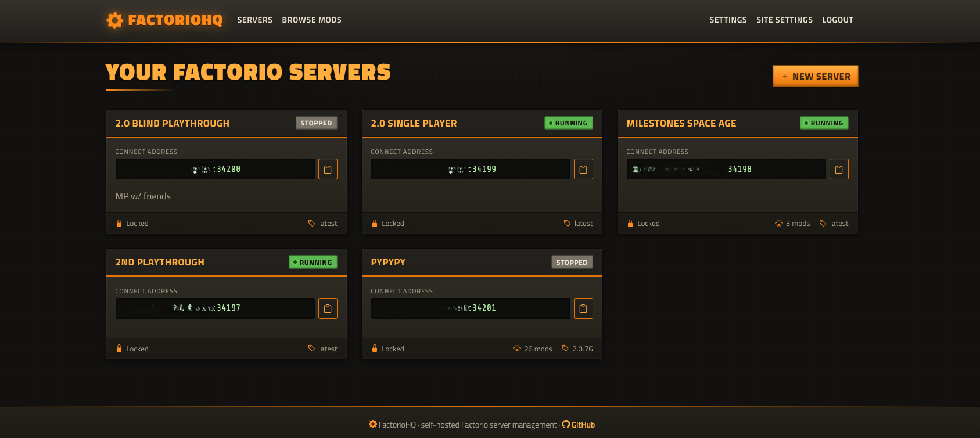The image size is (980, 438).
Task: Click the FactorioHQ gear logo icon
Action: pyautogui.click(x=115, y=20)
